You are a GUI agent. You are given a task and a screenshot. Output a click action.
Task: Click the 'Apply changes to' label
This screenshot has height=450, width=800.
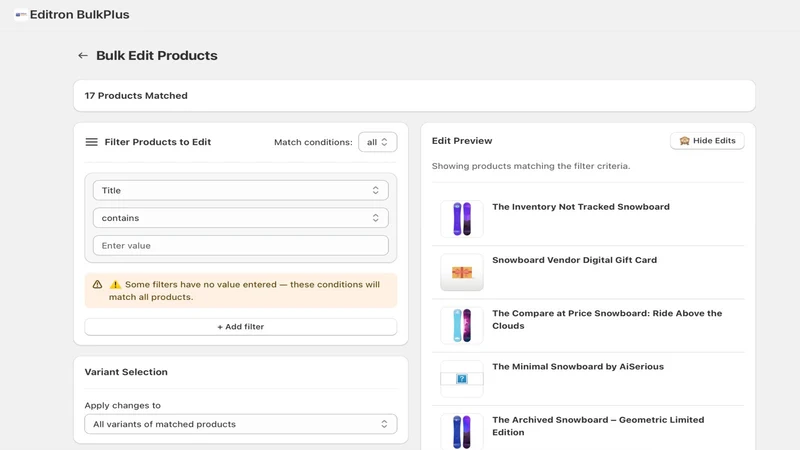pyautogui.click(x=122, y=405)
